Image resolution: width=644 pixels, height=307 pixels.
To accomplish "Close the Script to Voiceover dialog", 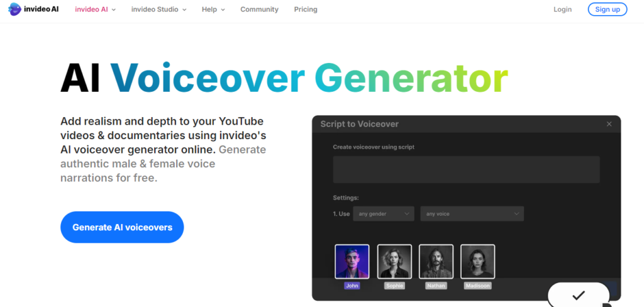I will click(x=609, y=124).
